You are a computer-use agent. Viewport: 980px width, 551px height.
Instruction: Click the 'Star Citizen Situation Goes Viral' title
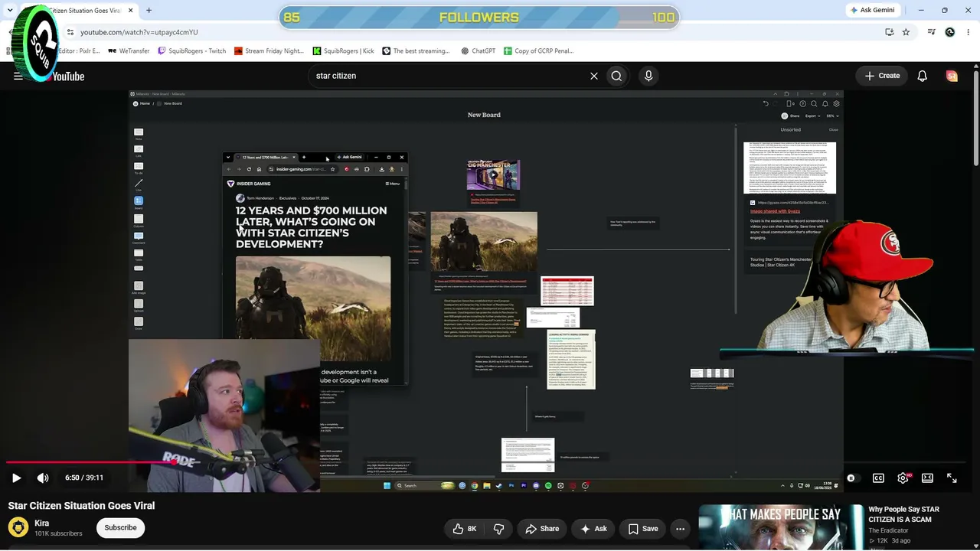tap(81, 506)
